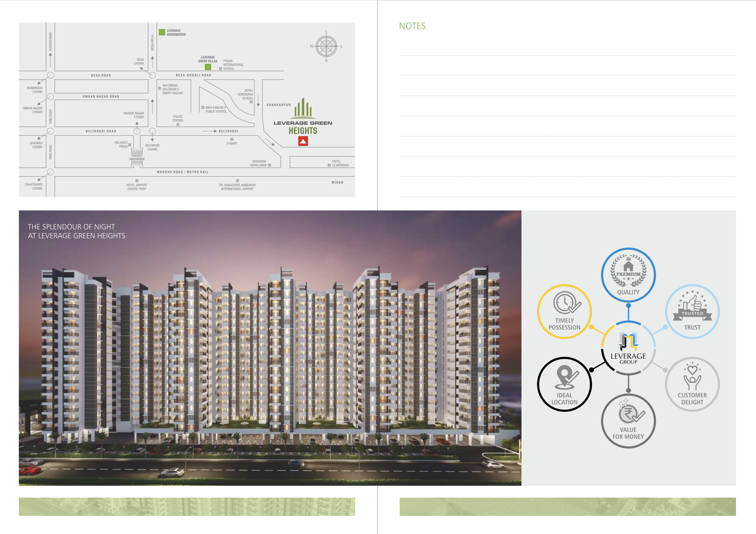The height and width of the screenshot is (534, 756).
Task: Click the 'Podar International School' label
Action: click(x=233, y=65)
